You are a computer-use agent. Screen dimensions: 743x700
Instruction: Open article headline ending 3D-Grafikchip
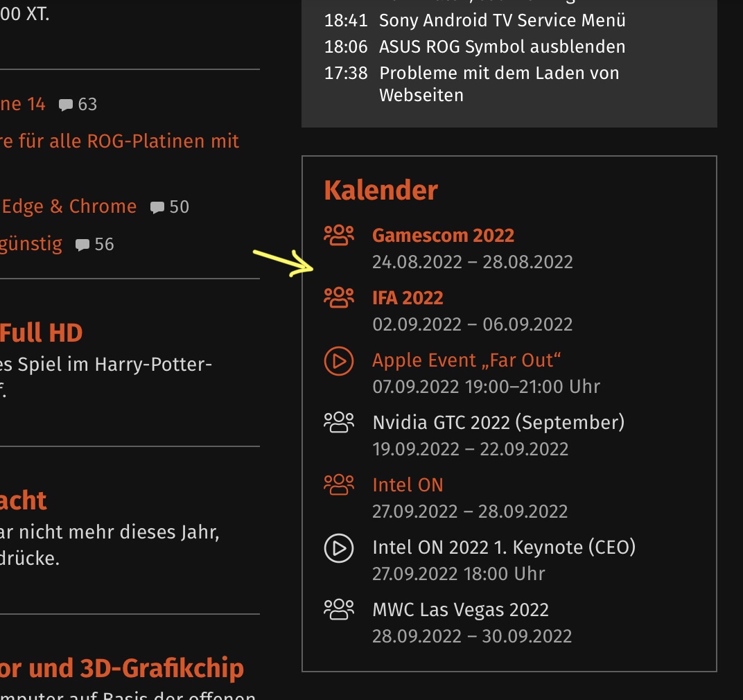pos(122,668)
